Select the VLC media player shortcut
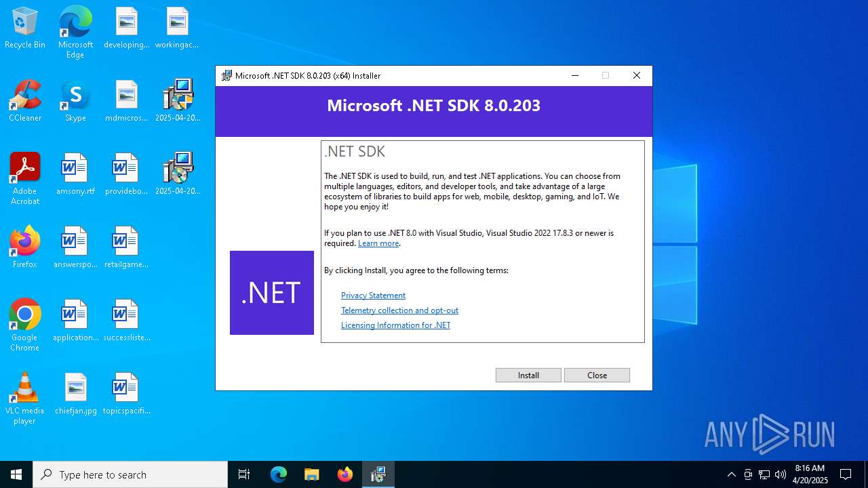 (25, 399)
